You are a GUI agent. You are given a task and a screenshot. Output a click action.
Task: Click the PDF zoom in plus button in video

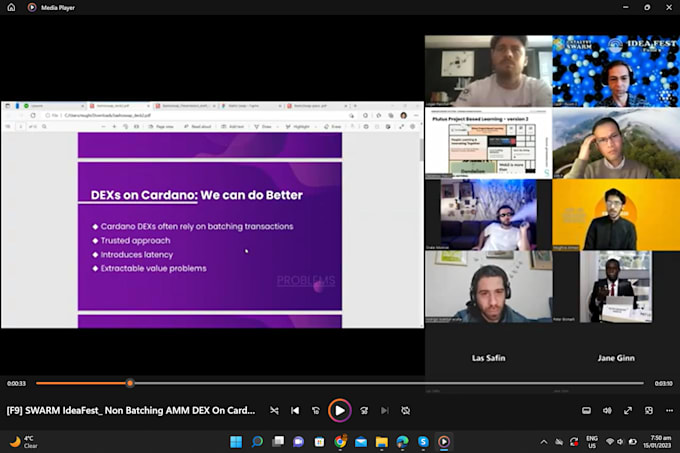tap(114, 127)
